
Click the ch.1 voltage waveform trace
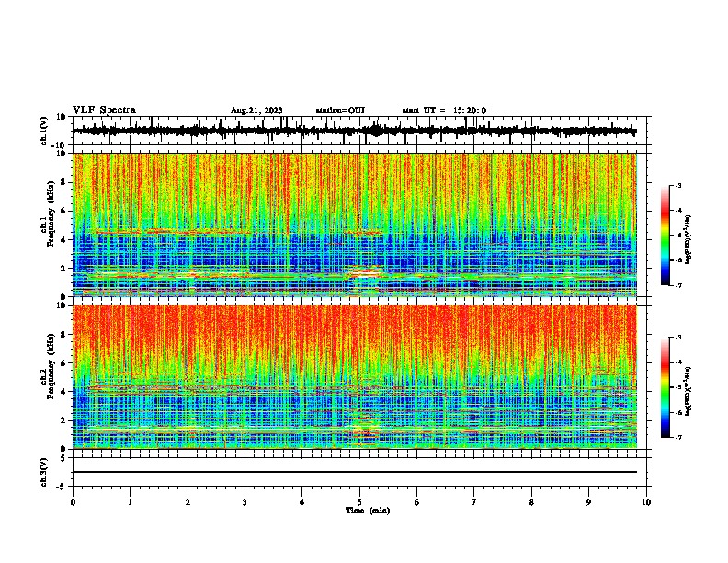pos(354,131)
